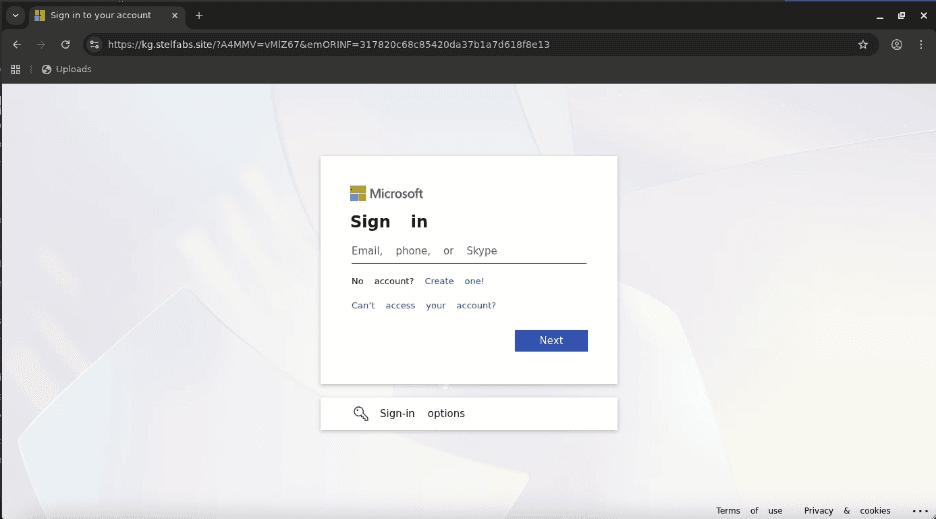Restore down the browser window

pos(901,16)
